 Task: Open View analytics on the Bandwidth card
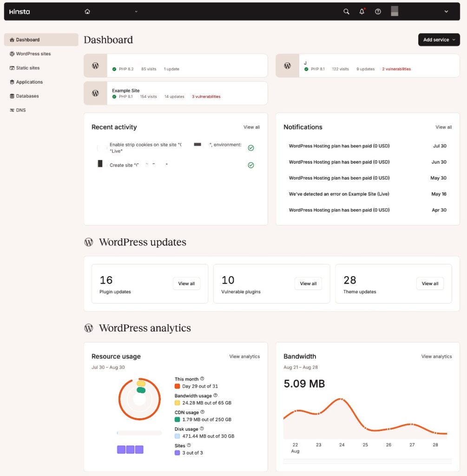click(436, 356)
